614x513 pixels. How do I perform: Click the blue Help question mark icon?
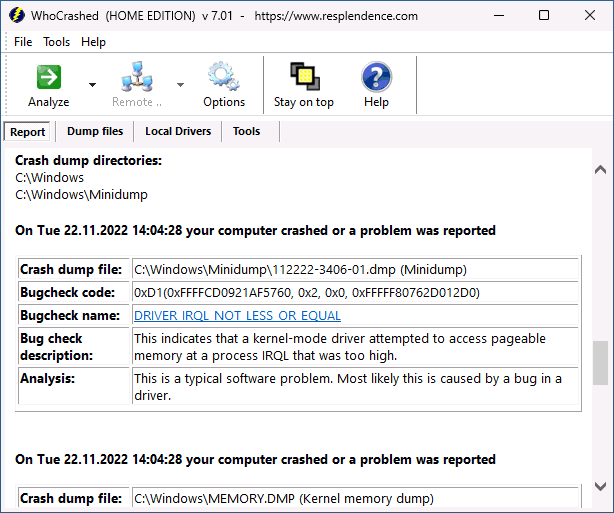click(376, 76)
